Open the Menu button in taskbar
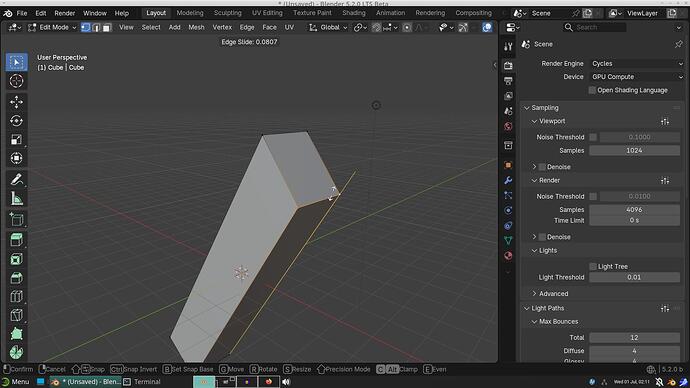The height and width of the screenshot is (388, 690). [x=16, y=382]
